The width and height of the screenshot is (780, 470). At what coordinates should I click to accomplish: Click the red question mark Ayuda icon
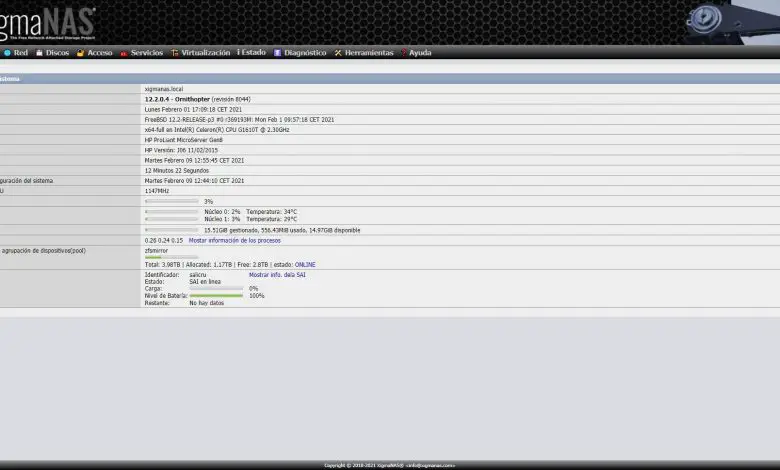404,53
